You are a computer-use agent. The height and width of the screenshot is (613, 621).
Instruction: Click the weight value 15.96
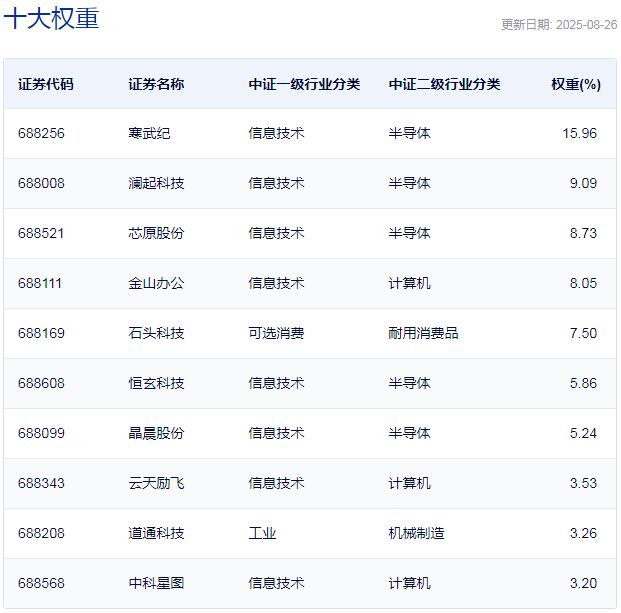click(579, 133)
